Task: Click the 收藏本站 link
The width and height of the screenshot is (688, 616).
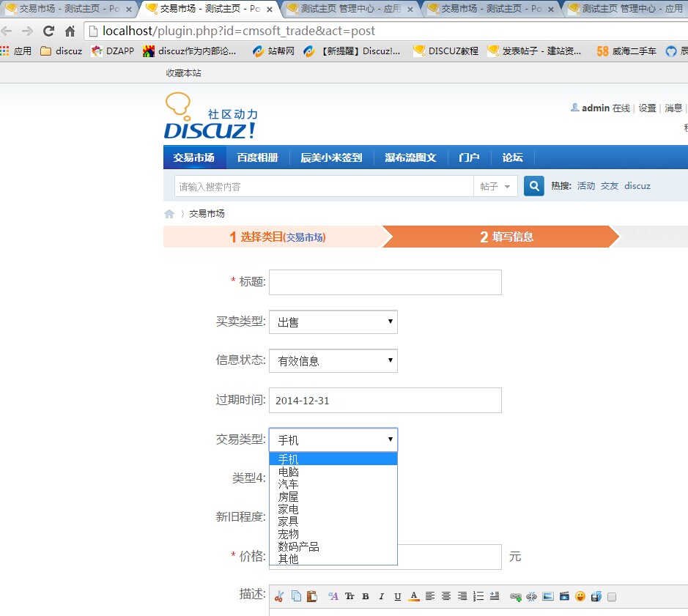Action: point(183,73)
